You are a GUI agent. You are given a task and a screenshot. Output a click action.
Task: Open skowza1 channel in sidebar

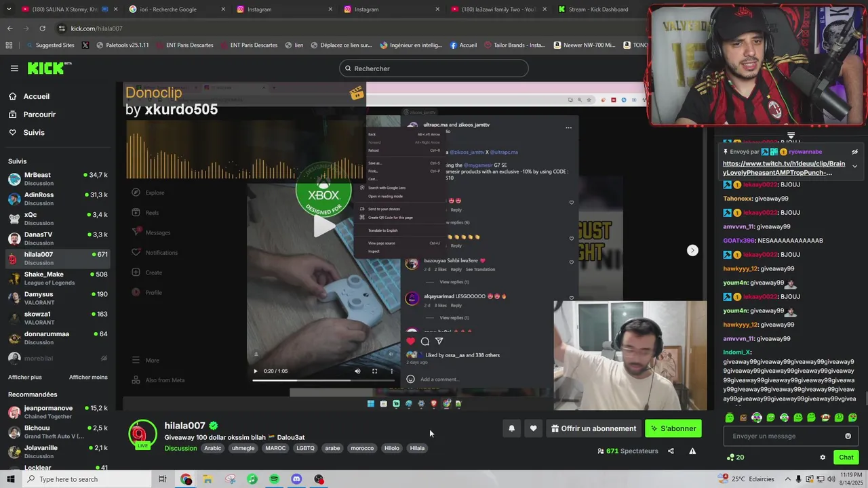click(x=58, y=318)
